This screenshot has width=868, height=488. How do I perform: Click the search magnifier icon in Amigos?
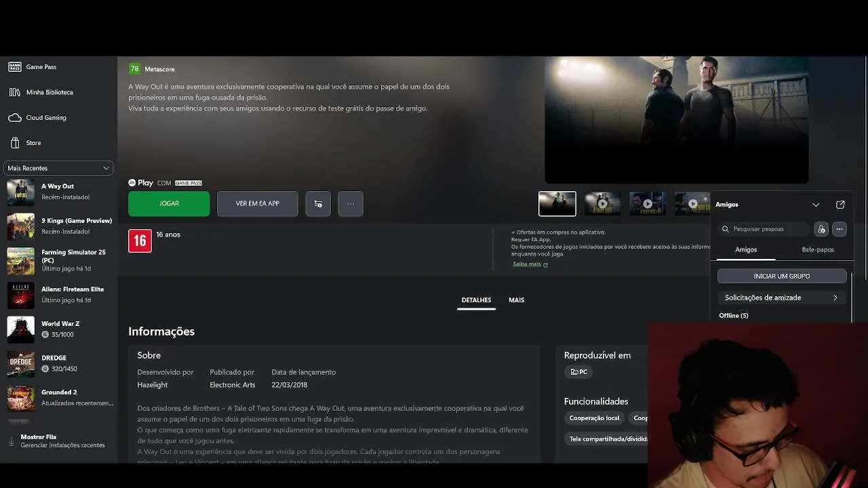726,229
